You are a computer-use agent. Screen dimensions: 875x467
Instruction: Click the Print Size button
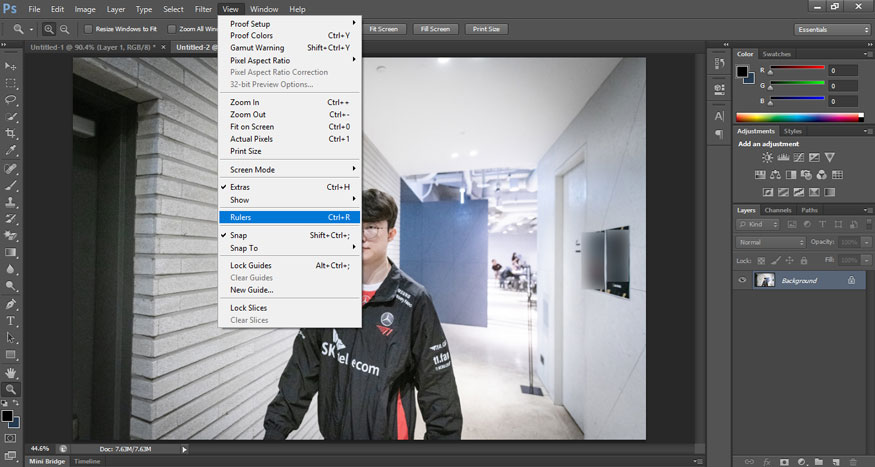pos(487,29)
